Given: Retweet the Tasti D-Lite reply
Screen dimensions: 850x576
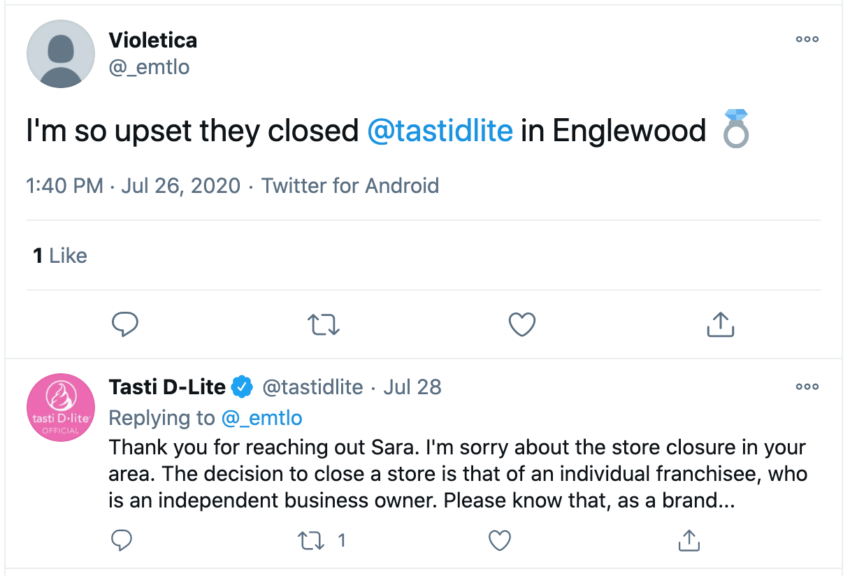Looking at the screenshot, I should pyautogui.click(x=312, y=541).
